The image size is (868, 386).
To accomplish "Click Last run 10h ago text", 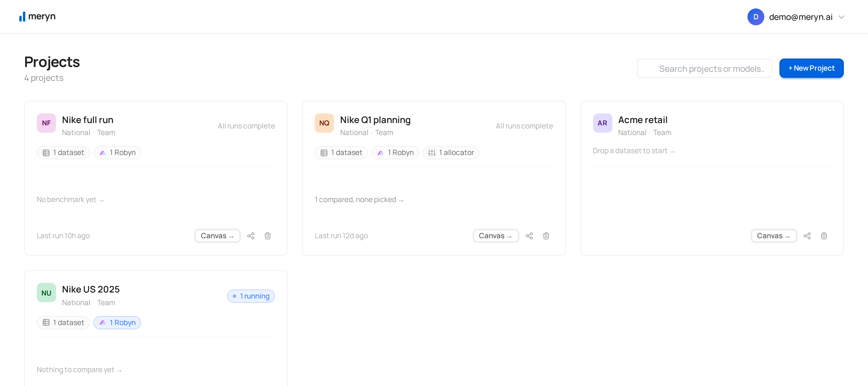I will (x=63, y=236).
